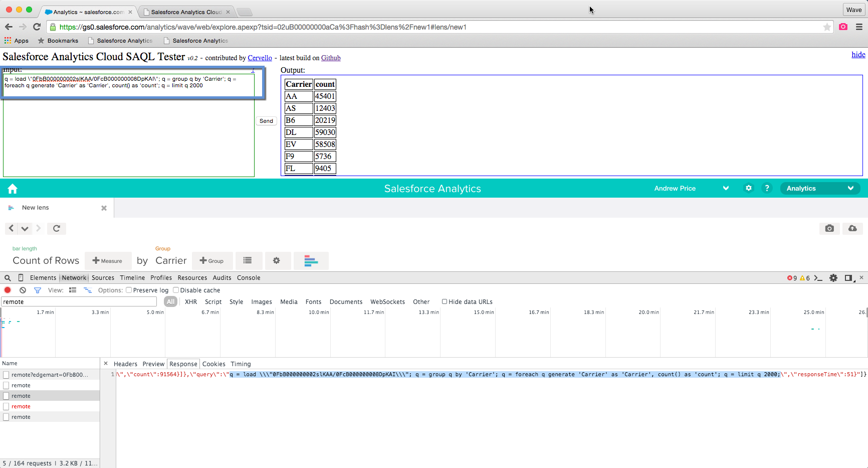This screenshot has width=868, height=468.
Task: Filter requests by XHR type
Action: [x=191, y=302]
